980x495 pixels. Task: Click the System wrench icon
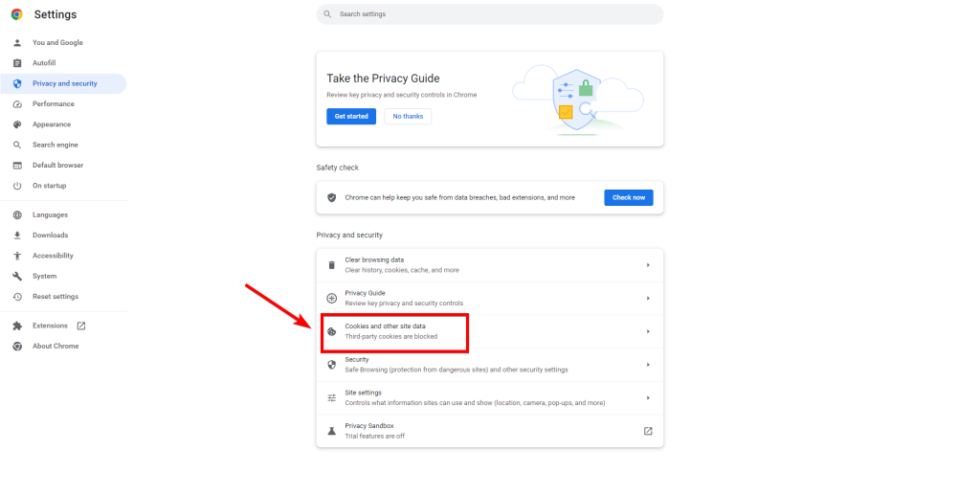[17, 277]
